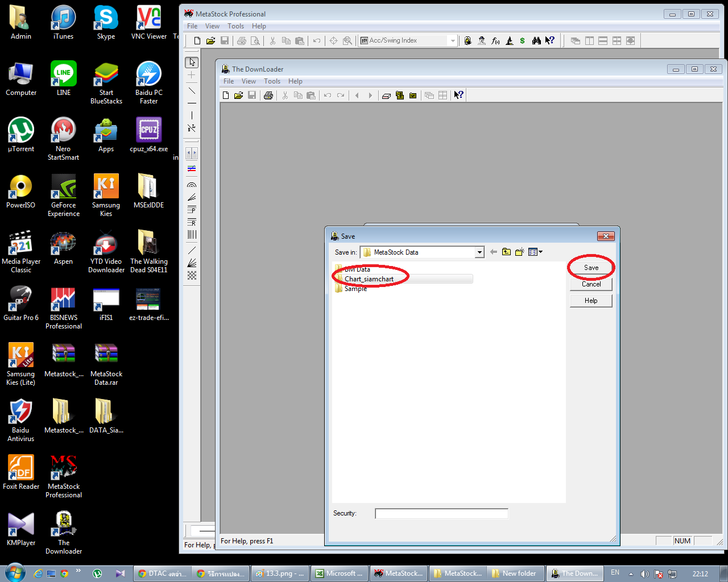Click the context help arrow in MetaStock toolbar
The width and height of the screenshot is (728, 582).
[x=550, y=41]
